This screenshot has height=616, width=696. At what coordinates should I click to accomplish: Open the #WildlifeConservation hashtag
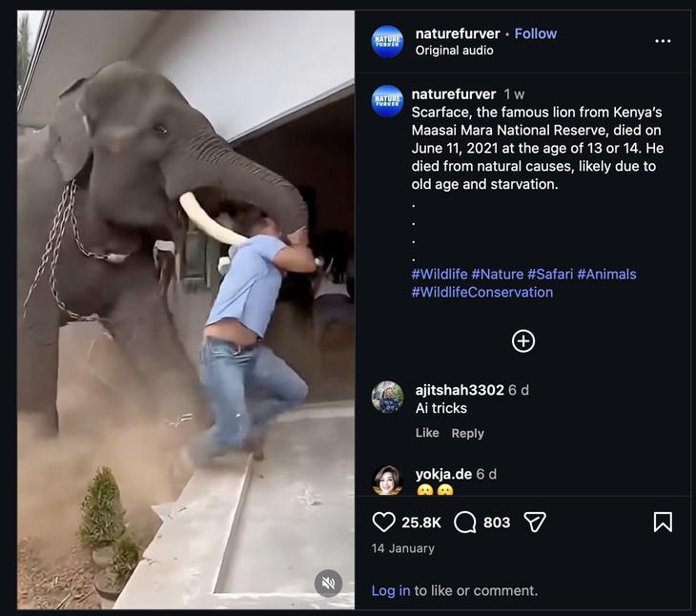[x=481, y=292]
